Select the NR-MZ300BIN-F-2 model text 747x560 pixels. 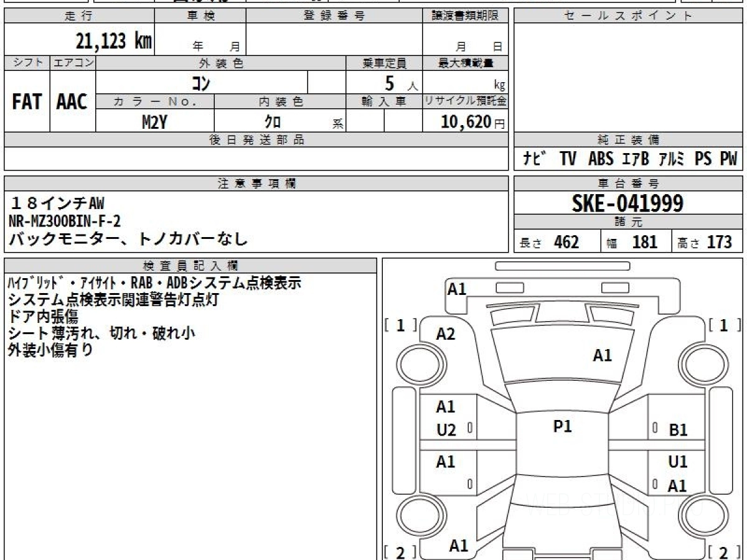click(64, 221)
